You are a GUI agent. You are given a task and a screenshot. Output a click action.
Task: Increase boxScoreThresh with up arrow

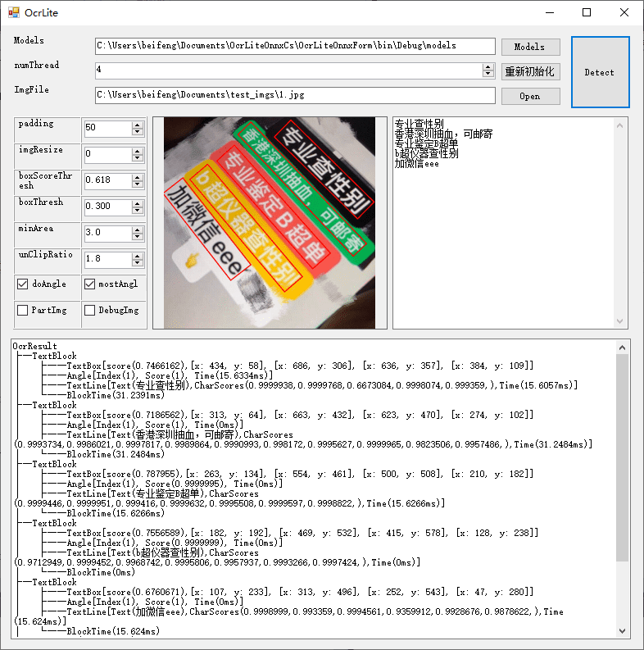tap(138, 177)
